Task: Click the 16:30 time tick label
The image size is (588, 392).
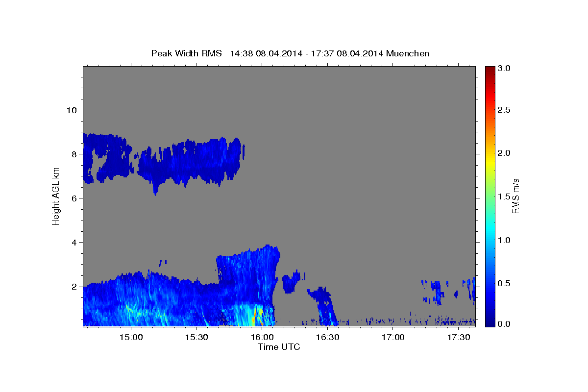Action: pyautogui.click(x=327, y=337)
